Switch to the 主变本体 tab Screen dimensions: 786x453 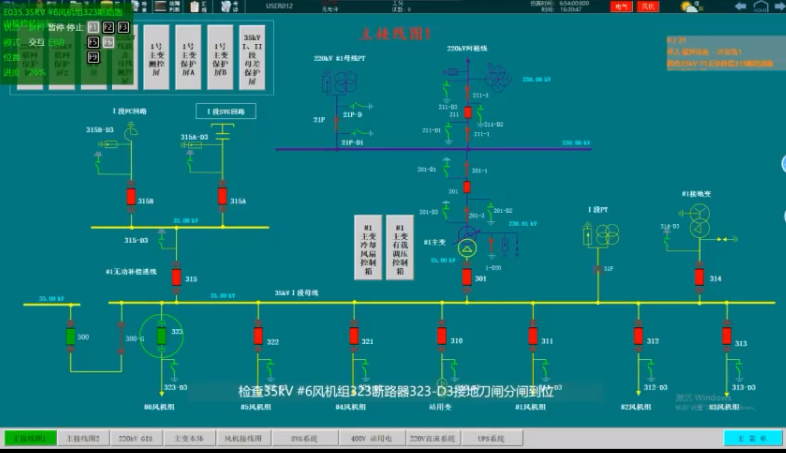coord(188,438)
